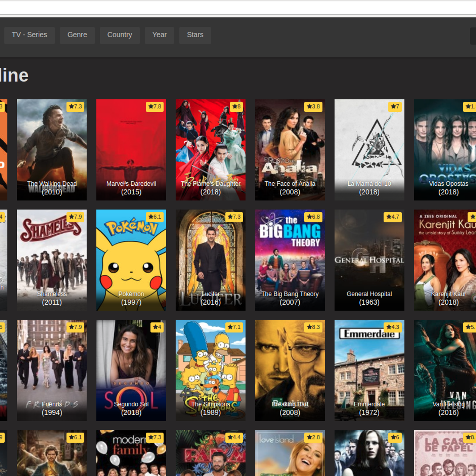Viewport: 476px width, 476px height.
Task: Open Breaking Bad (2008) poster
Action: (290, 370)
